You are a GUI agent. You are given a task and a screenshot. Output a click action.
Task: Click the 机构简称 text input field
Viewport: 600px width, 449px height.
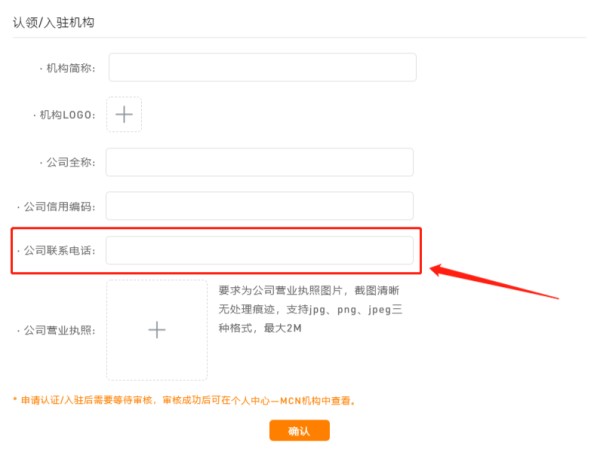click(x=262, y=67)
